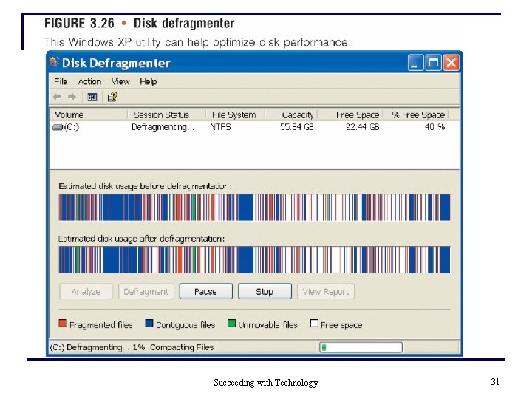Viewport: 532px width, 399px height.
Task: Click the greyed-out Defragment button
Action: coord(146,291)
